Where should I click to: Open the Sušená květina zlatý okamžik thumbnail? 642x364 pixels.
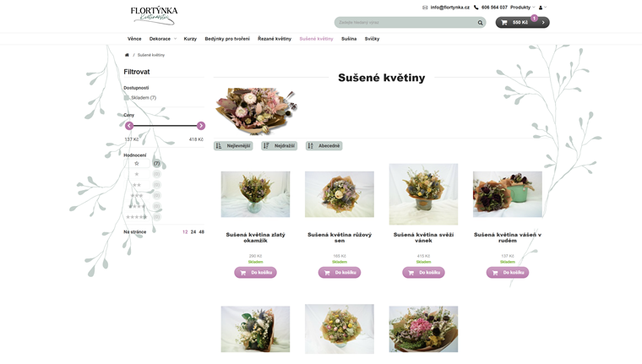(x=255, y=194)
